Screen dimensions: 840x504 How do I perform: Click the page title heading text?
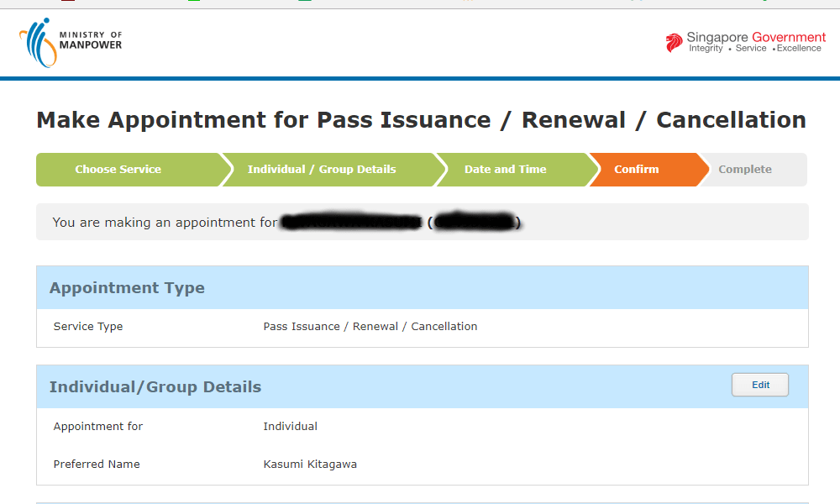421,120
